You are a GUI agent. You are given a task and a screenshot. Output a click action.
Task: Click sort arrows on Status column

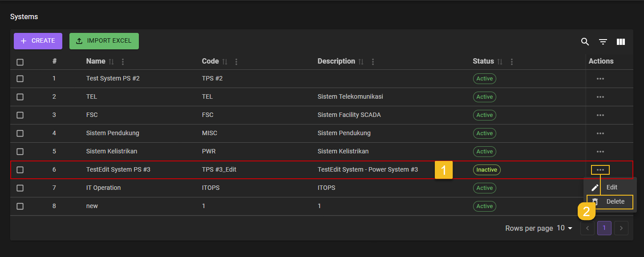[x=500, y=62]
